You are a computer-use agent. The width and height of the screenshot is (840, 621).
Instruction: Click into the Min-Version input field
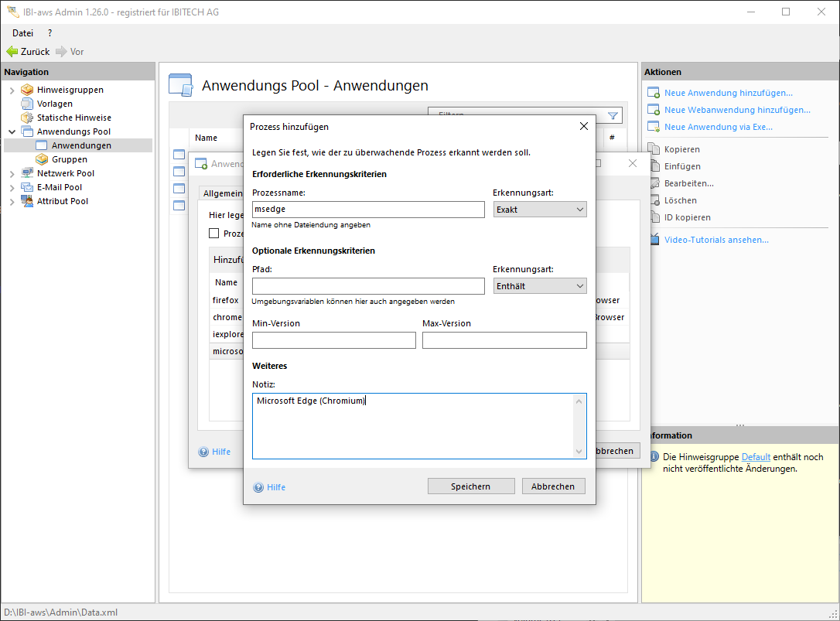(333, 340)
